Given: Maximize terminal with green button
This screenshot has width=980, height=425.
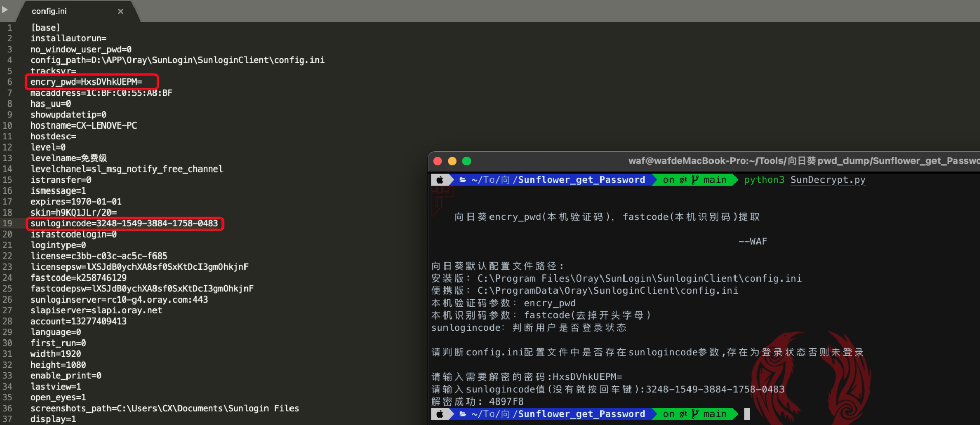Looking at the screenshot, I should (x=466, y=161).
